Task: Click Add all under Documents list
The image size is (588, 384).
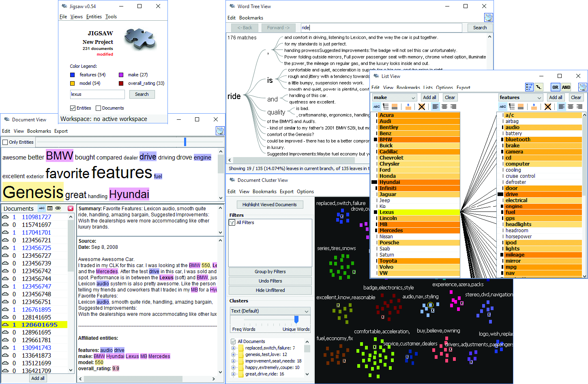Action: (38, 378)
